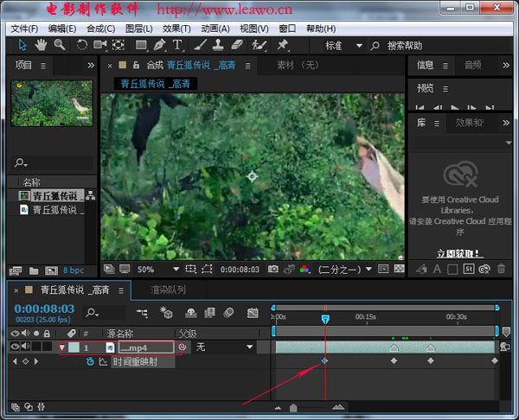
Task: Select the Type text tool
Action: [x=177, y=45]
